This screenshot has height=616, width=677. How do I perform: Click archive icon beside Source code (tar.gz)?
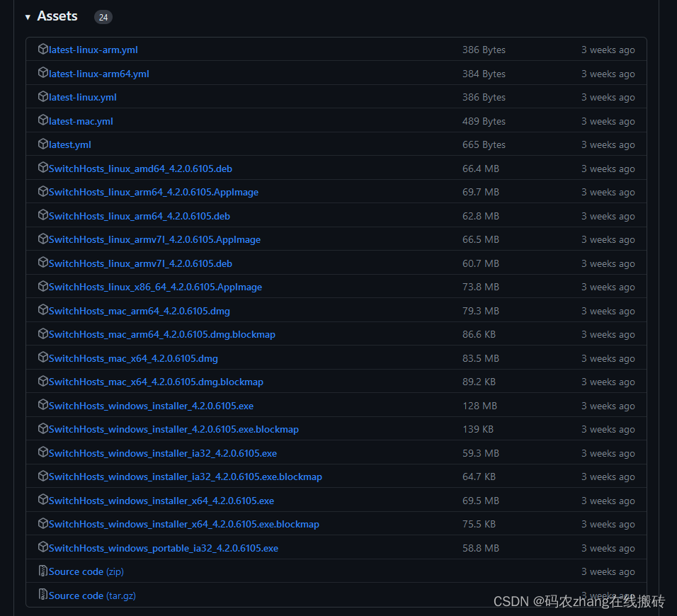42,595
